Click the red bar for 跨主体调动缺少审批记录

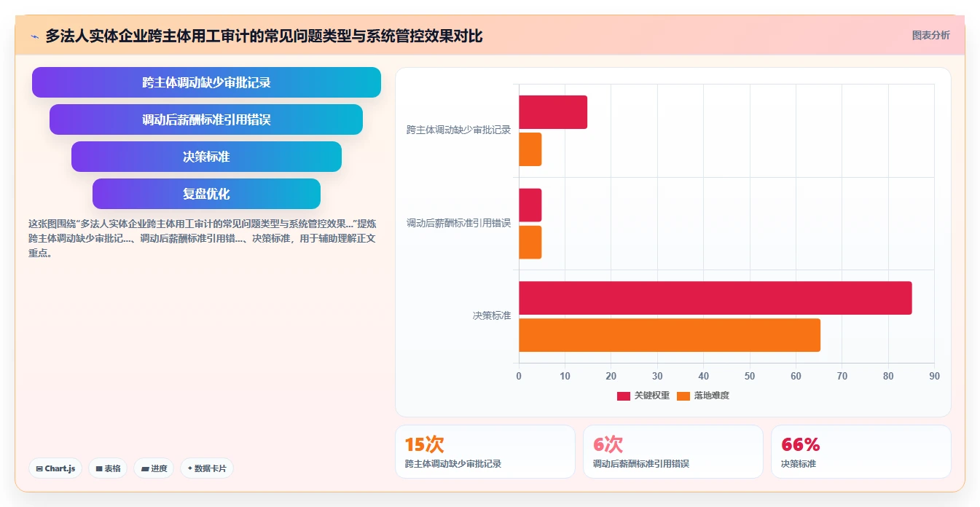coord(553,112)
